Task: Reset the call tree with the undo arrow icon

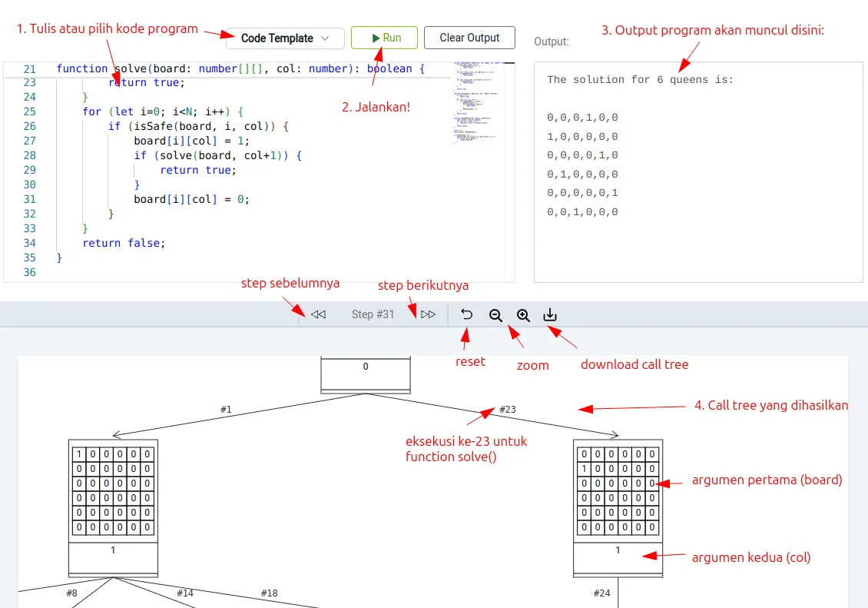Action: point(467,314)
